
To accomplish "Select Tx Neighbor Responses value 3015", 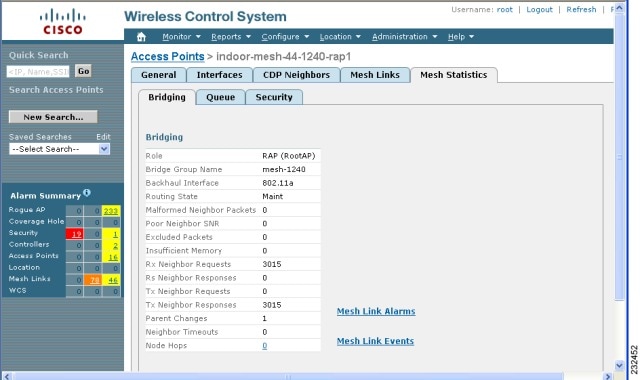I will click(x=271, y=305).
